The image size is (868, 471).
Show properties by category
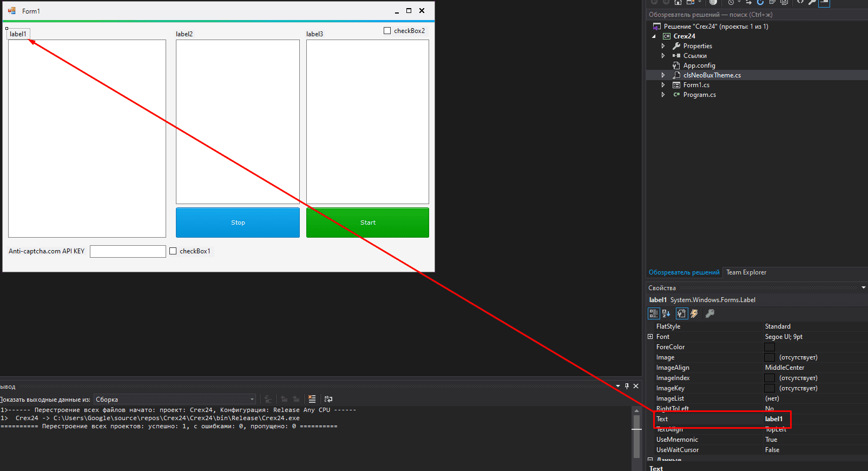(654, 313)
